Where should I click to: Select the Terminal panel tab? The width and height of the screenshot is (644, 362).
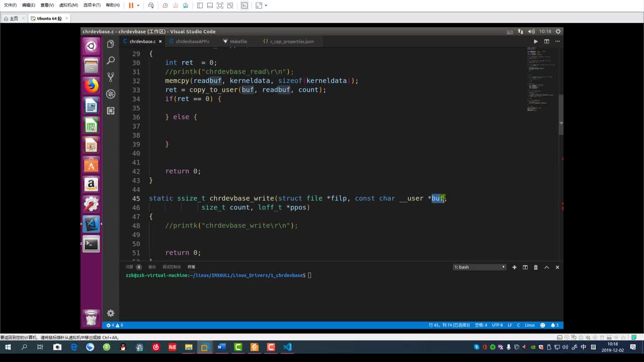pos(191,267)
